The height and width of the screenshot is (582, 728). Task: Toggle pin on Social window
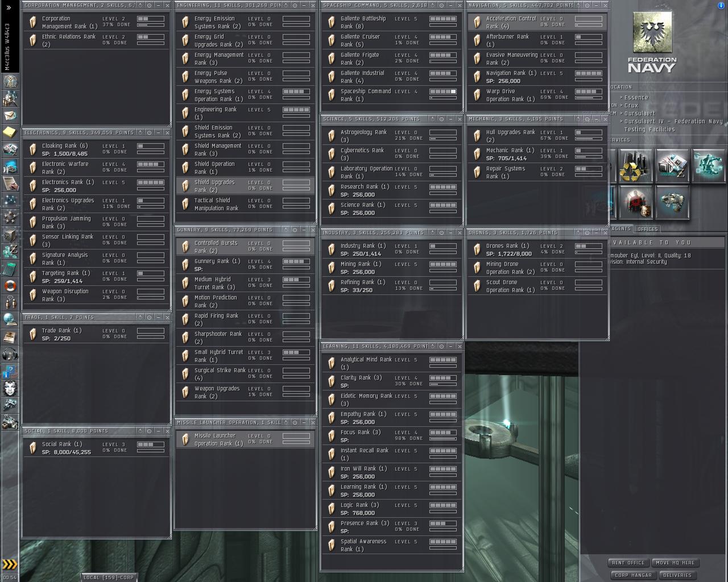[149, 431]
